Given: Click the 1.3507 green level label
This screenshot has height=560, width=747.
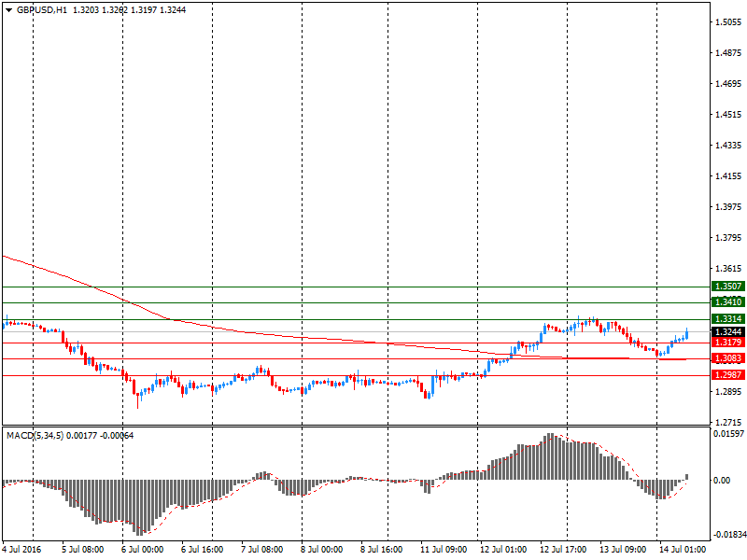Looking at the screenshot, I should (x=728, y=287).
